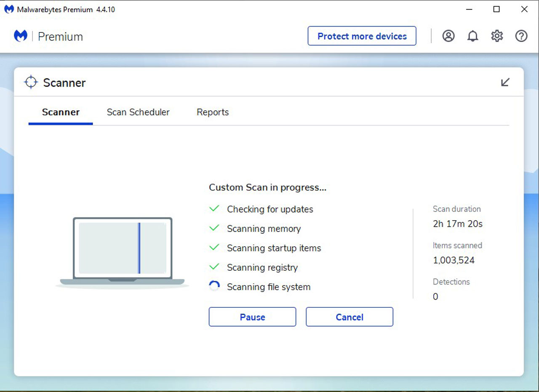This screenshot has width=539, height=392.
Task: Open settings with the gear icon
Action: tap(496, 36)
